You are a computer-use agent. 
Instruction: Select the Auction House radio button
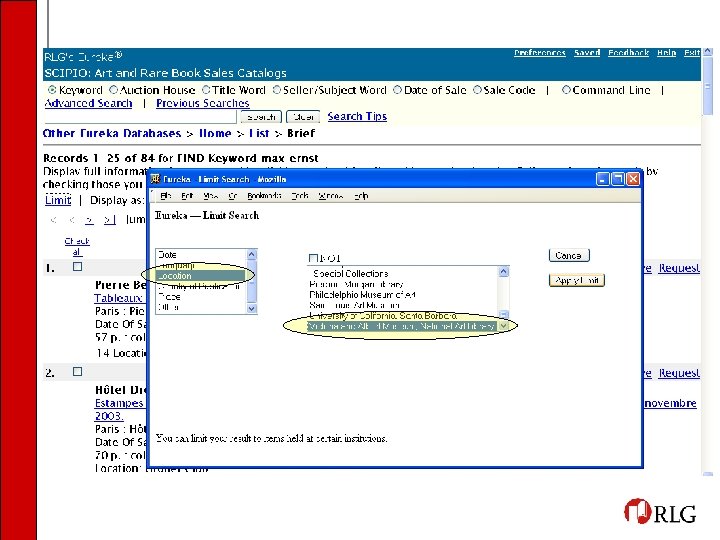click(x=113, y=90)
